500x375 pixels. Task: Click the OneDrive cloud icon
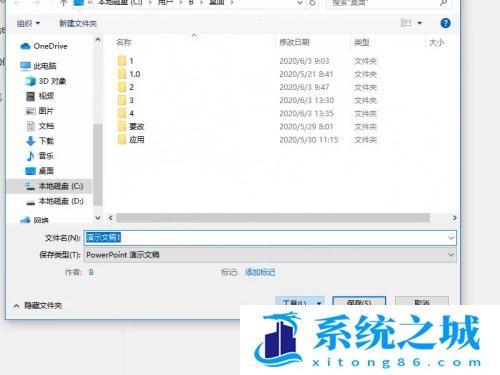25,46
